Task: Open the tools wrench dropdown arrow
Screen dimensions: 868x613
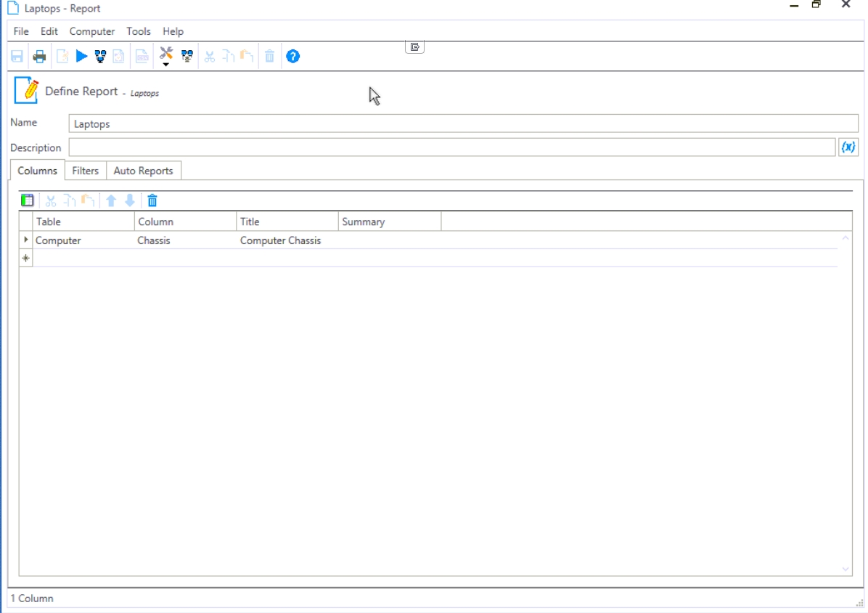Action: pyautogui.click(x=166, y=65)
